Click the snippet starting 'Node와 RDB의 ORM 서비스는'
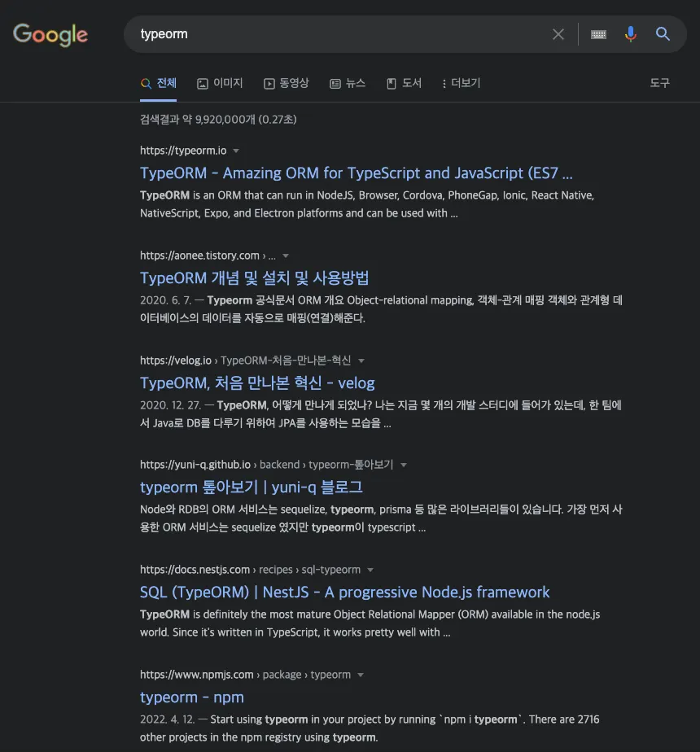This screenshot has width=700, height=752. 381,518
